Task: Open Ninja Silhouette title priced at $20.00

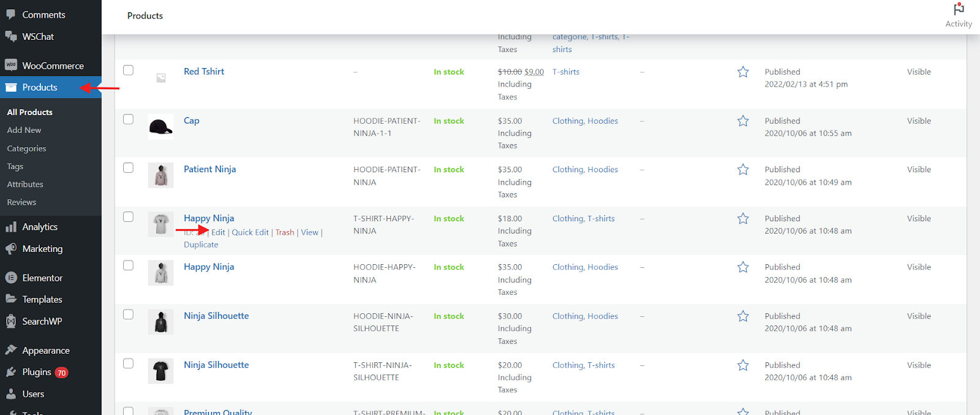Action: (216, 365)
